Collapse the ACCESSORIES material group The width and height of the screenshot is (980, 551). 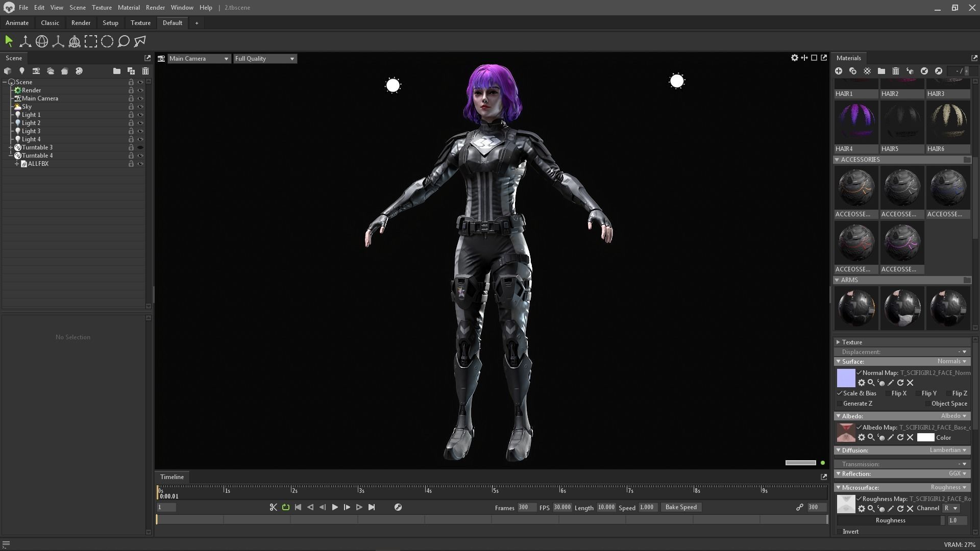click(837, 160)
